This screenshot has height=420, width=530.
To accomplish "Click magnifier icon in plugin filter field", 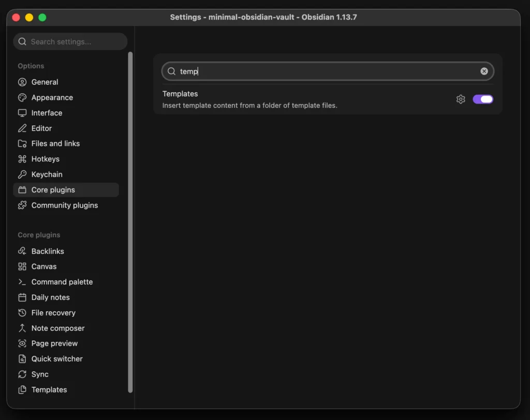I will (172, 71).
